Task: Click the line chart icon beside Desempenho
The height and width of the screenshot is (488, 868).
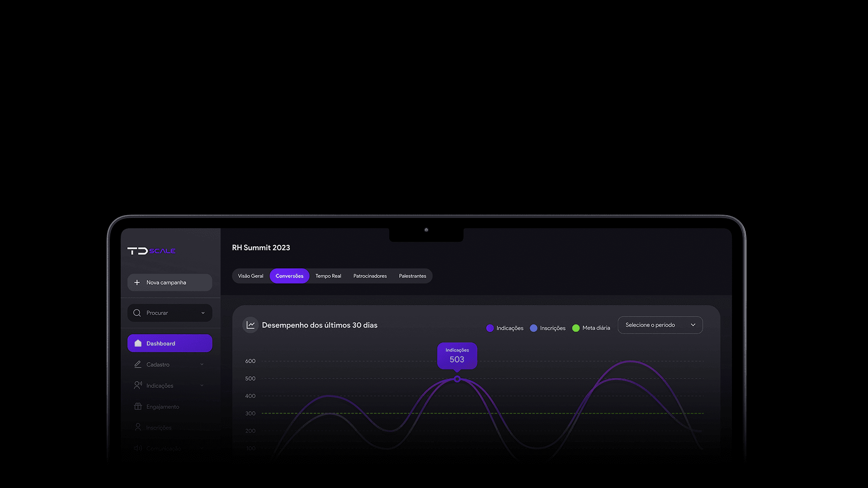Action: [250, 325]
